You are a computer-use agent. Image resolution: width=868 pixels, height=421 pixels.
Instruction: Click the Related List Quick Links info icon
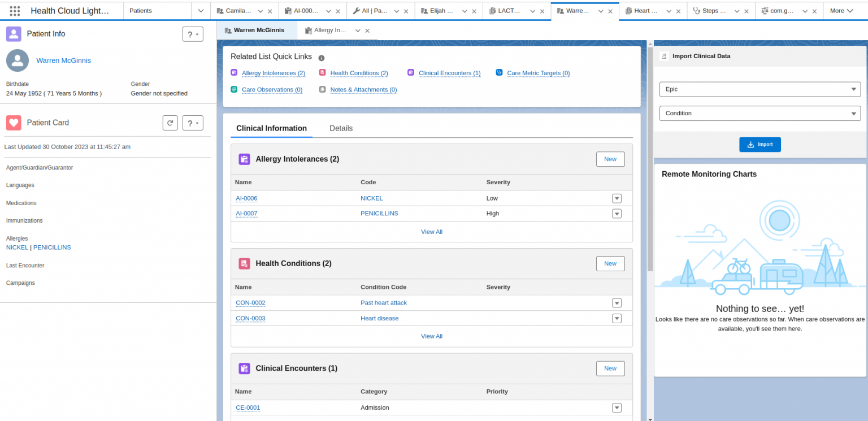(x=321, y=57)
